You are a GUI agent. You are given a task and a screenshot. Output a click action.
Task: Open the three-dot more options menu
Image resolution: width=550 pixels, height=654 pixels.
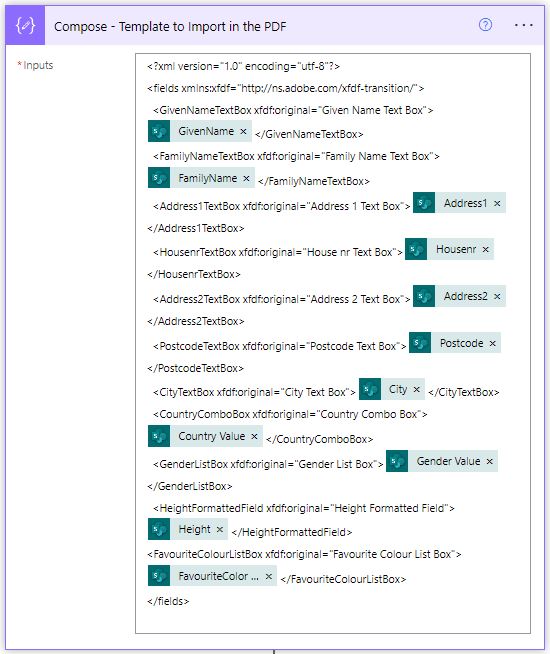pos(523,25)
